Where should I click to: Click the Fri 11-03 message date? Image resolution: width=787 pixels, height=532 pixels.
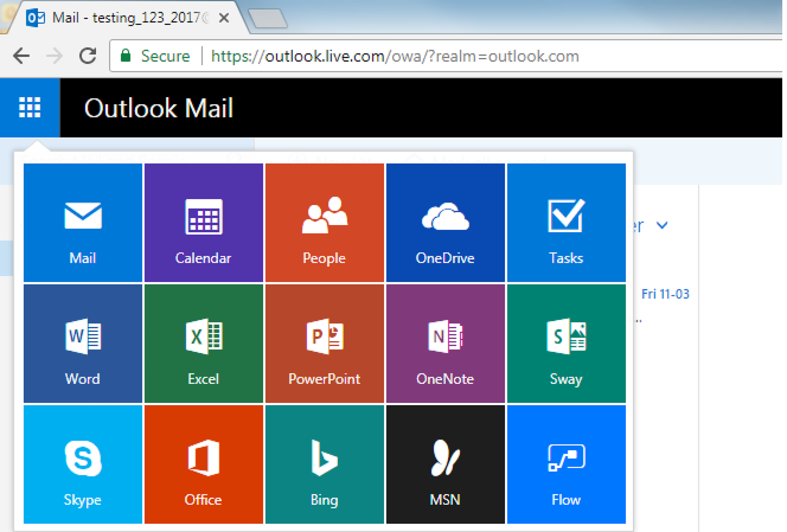[666, 294]
